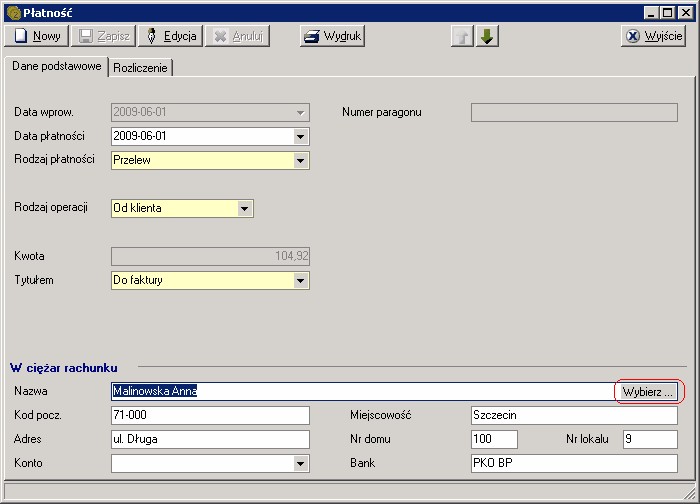
Task: Click the grayed up arrow icon
Action: (462, 36)
